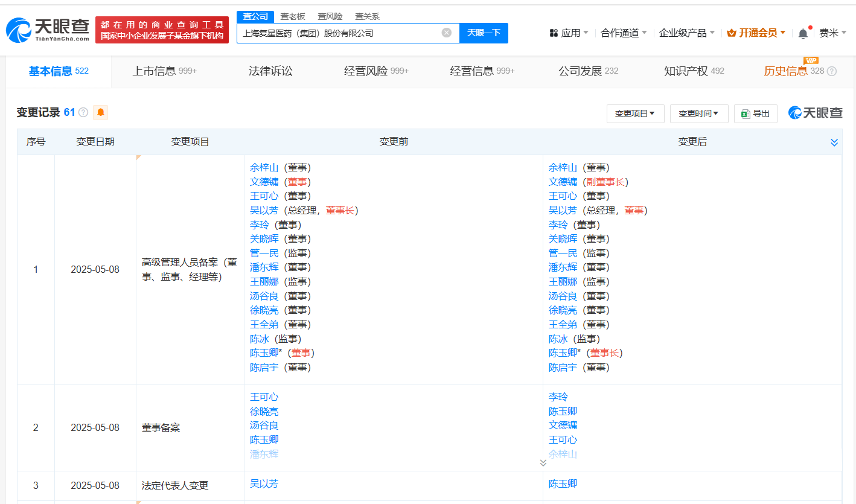Switch to the 法律诉讼 tab
The width and height of the screenshot is (856, 504).
[270, 71]
